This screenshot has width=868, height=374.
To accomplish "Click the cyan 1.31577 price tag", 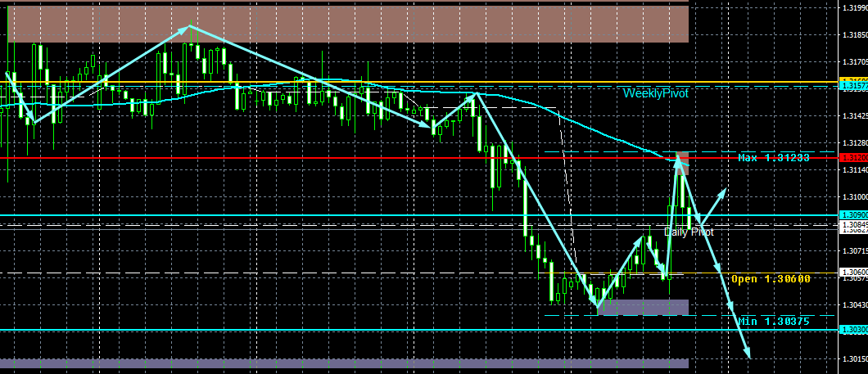I will click(853, 86).
